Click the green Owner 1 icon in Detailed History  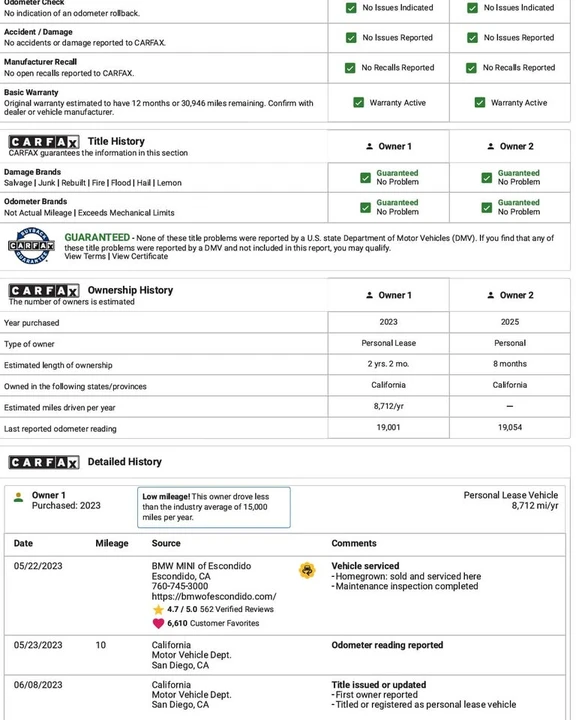[x=18, y=497]
